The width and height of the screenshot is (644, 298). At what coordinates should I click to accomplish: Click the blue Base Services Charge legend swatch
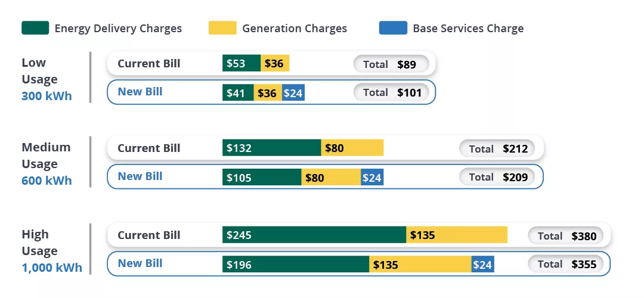pyautogui.click(x=393, y=28)
